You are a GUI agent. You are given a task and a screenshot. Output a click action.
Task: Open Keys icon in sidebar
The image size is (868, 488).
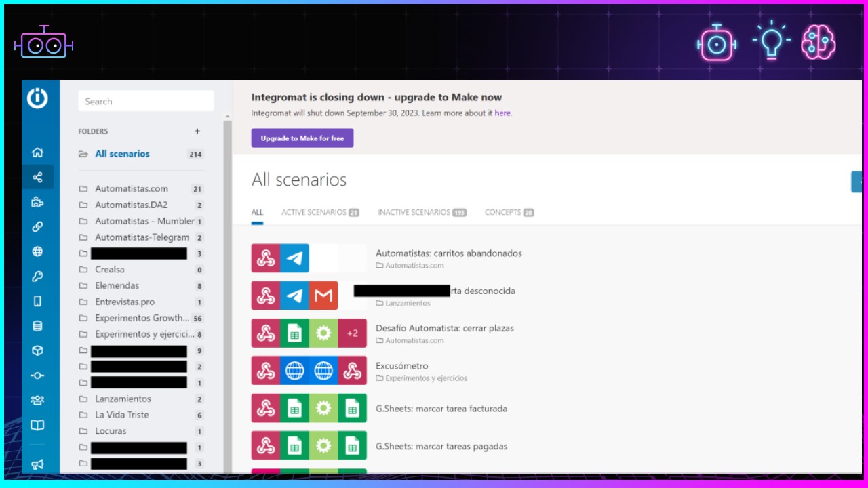point(37,277)
